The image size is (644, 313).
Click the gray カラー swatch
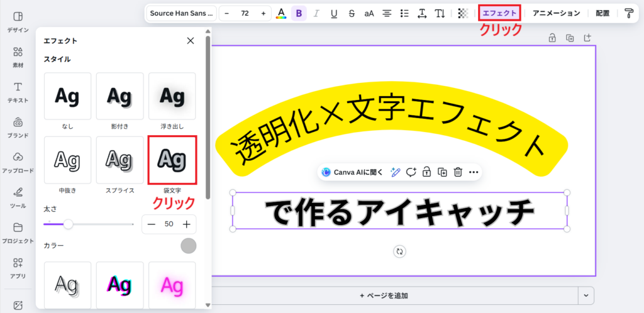point(188,246)
